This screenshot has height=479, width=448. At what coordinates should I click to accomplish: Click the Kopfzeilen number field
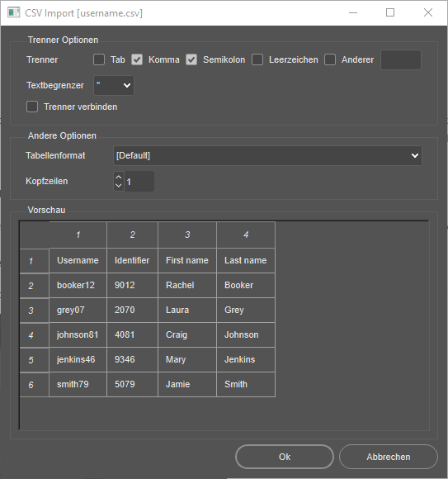pyautogui.click(x=139, y=182)
